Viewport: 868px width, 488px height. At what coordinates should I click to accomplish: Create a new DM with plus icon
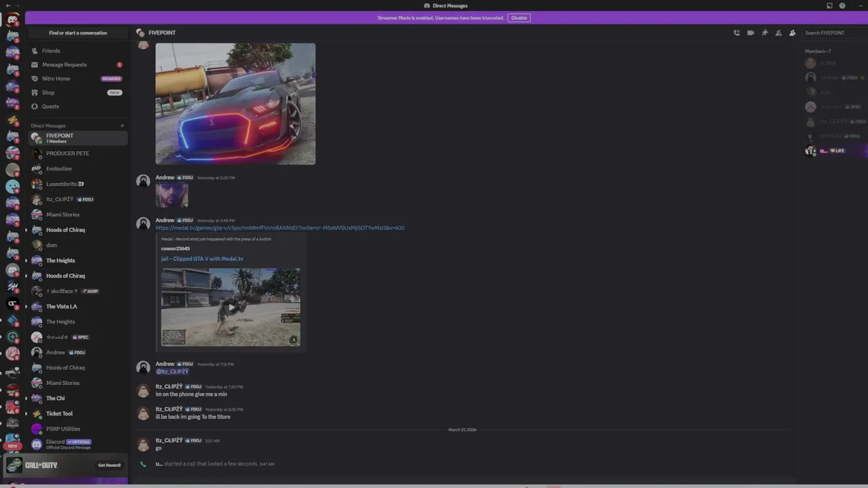(x=122, y=125)
